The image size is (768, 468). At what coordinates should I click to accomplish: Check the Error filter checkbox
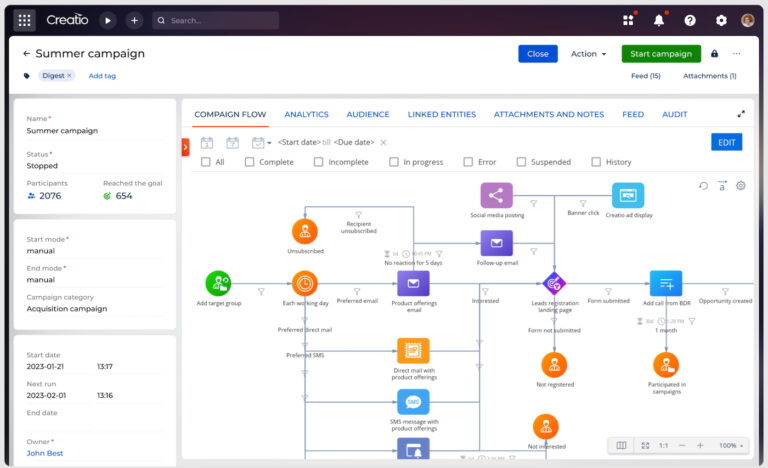(x=468, y=162)
